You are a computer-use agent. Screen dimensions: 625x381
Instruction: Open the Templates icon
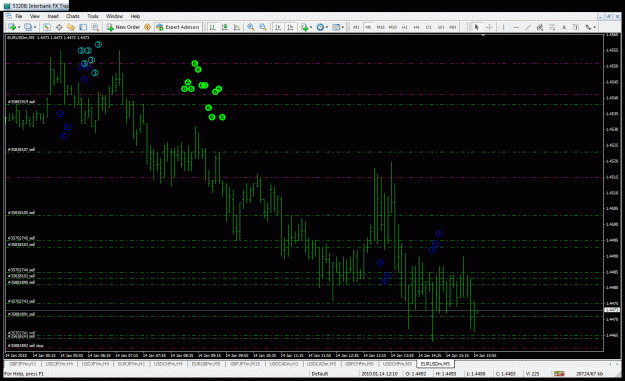[x=336, y=27]
